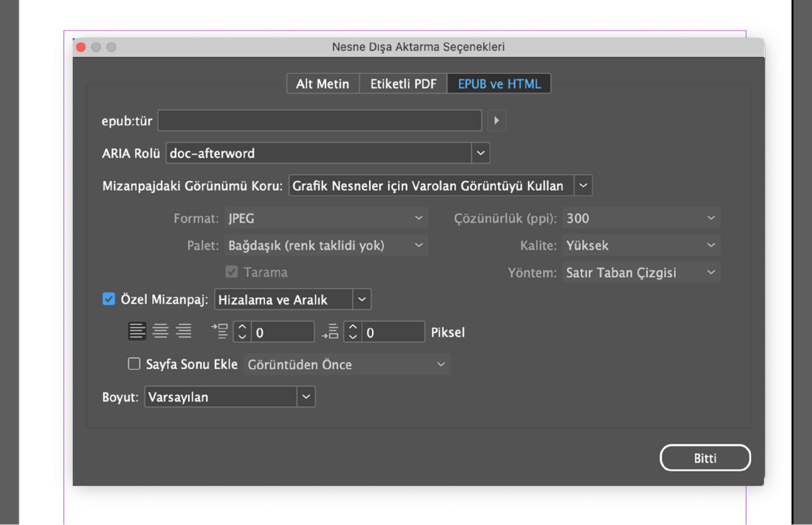Select the right alignment icon
This screenshot has width=812, height=525.
click(184, 331)
